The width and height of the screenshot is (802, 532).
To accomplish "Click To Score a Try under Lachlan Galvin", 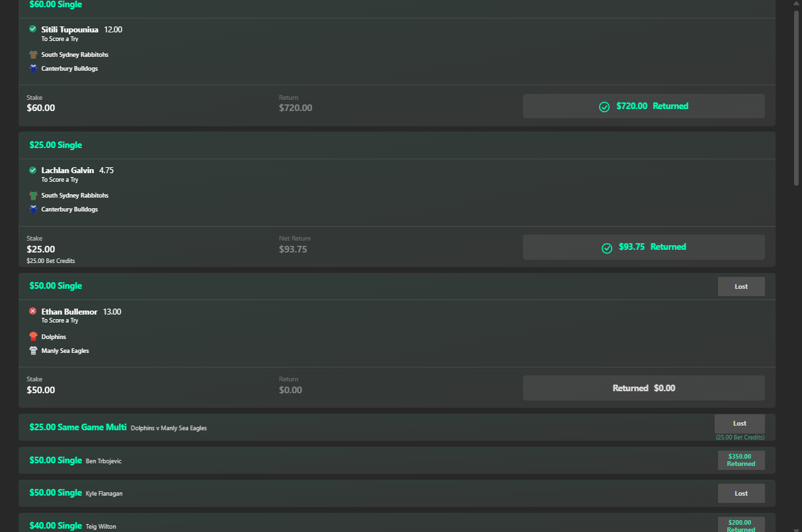I will [60, 180].
